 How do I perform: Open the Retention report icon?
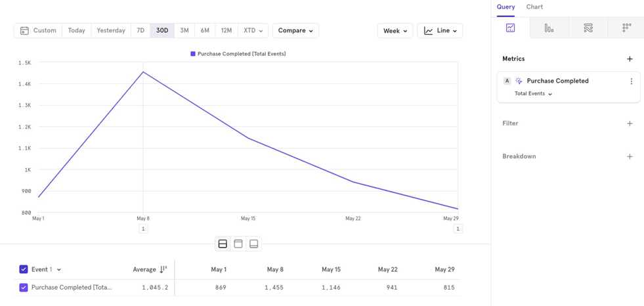click(626, 28)
